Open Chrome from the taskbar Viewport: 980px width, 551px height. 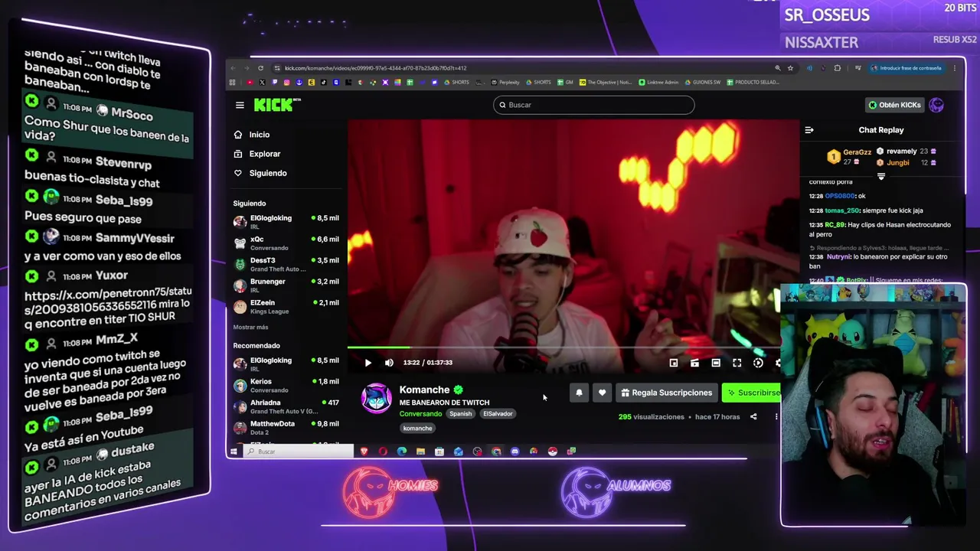click(x=496, y=452)
